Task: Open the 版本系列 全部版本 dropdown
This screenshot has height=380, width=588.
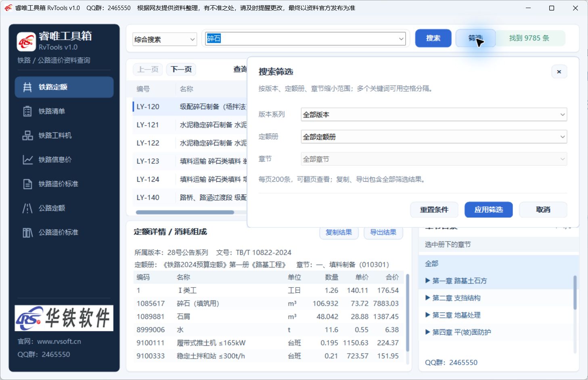Action: click(434, 115)
